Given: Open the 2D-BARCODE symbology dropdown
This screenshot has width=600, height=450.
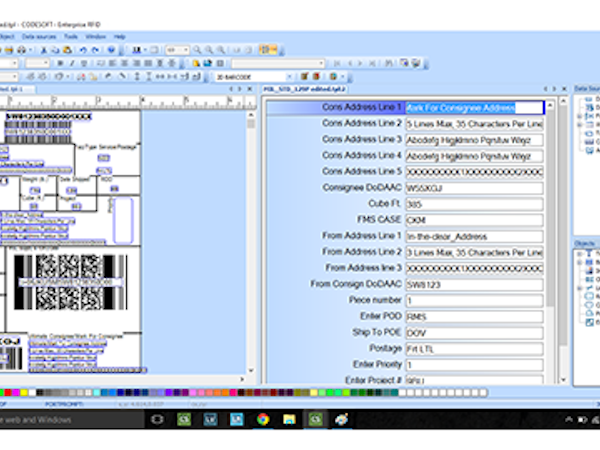Looking at the screenshot, I should pyautogui.click(x=289, y=77).
